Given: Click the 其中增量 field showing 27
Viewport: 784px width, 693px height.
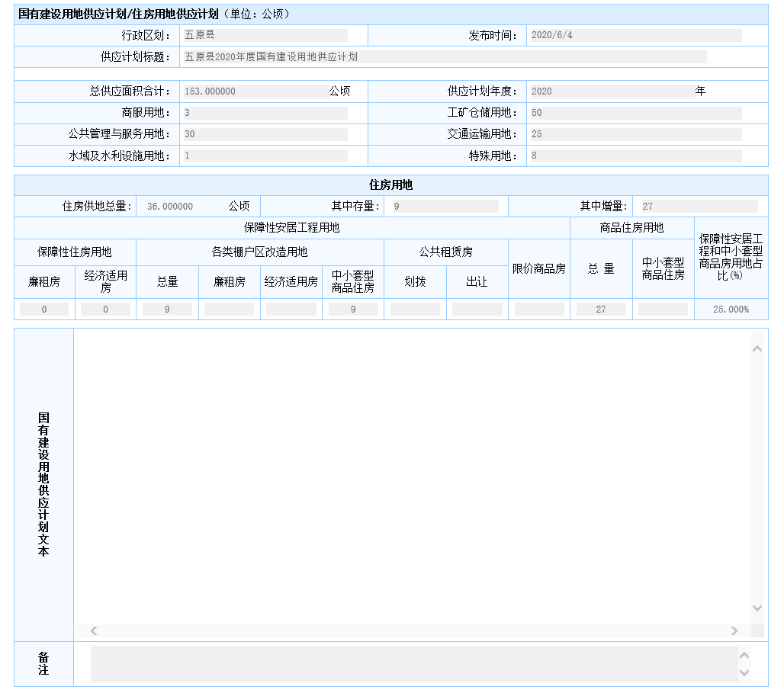Looking at the screenshot, I should coord(698,206).
